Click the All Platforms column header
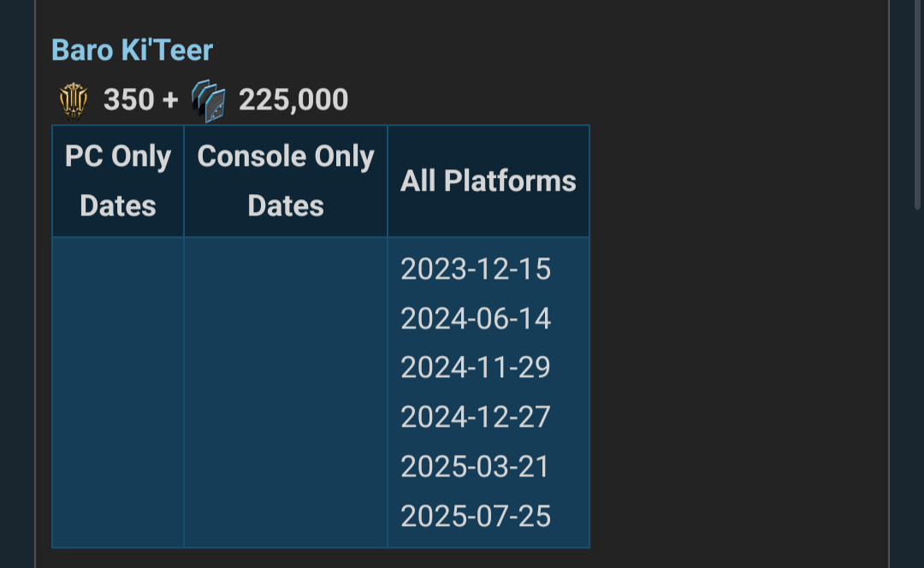This screenshot has width=924, height=568. pos(489,180)
